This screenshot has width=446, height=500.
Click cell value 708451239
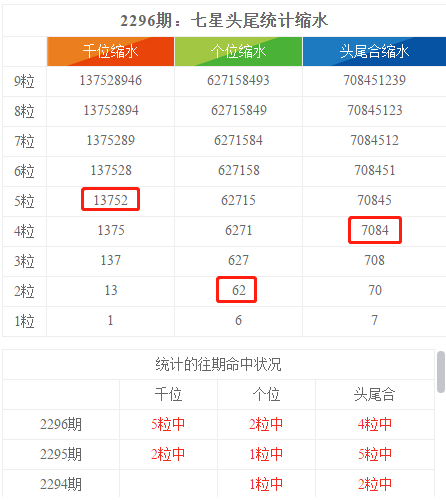coord(375,80)
